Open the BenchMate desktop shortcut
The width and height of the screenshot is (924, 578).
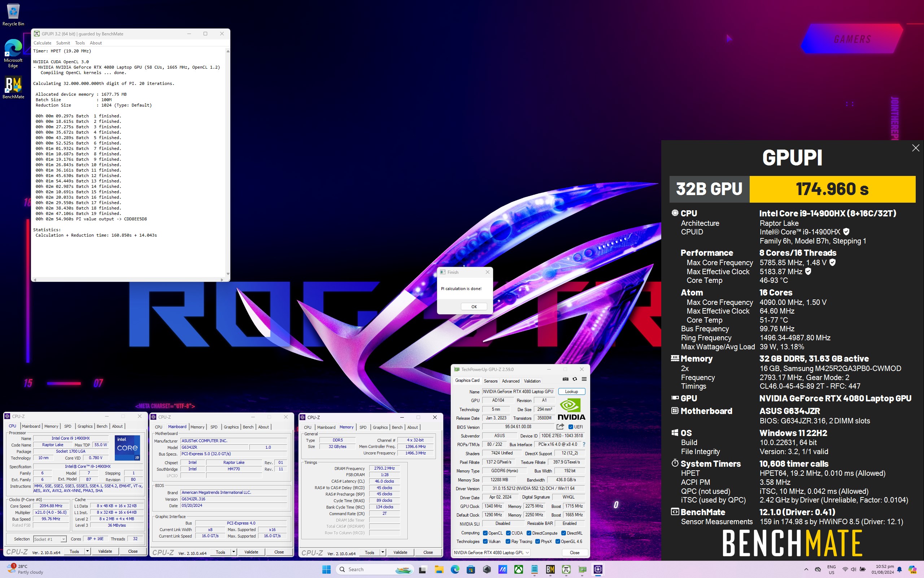point(13,87)
